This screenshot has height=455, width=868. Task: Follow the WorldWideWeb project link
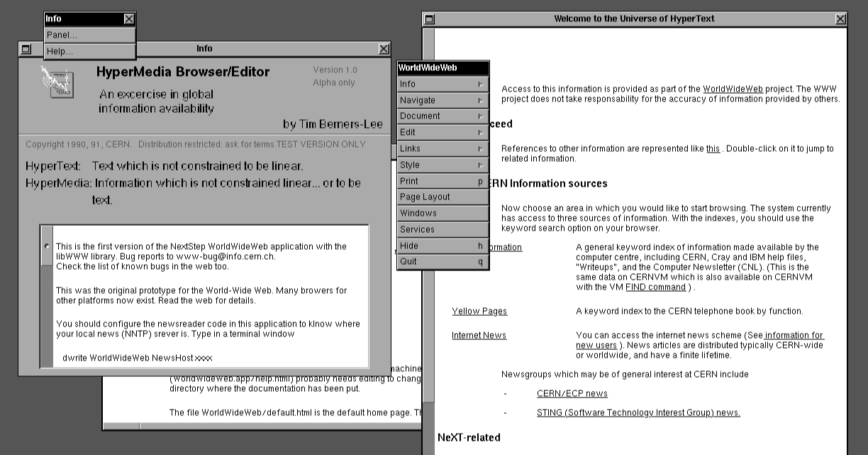(733, 89)
